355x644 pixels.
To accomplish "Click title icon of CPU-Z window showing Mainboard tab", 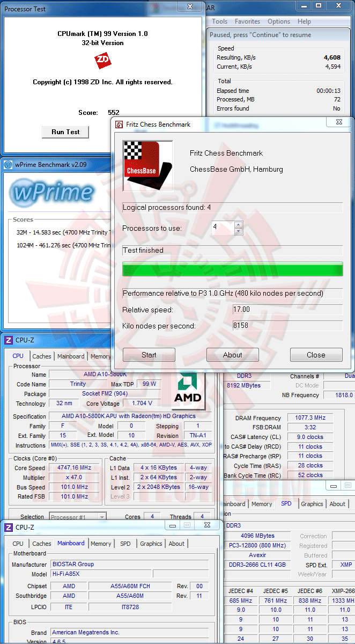I will click(x=8, y=528).
